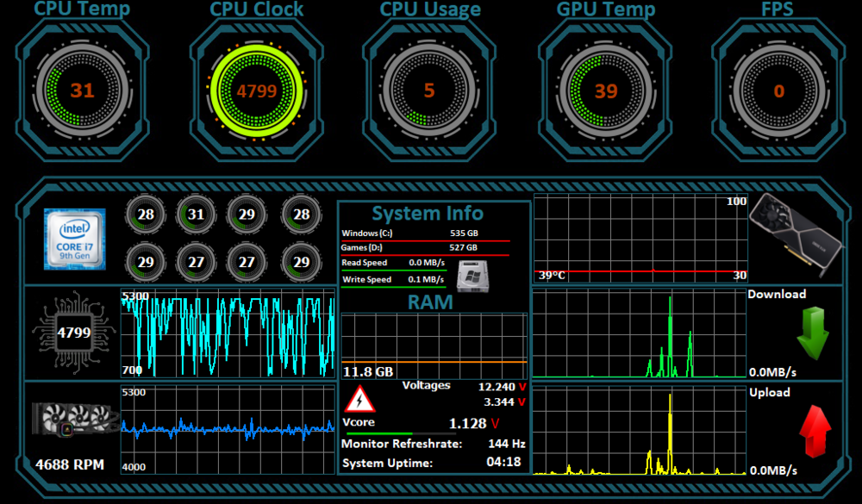Click the blue fan RPM graph
This screenshot has width=862, height=504.
point(228,426)
